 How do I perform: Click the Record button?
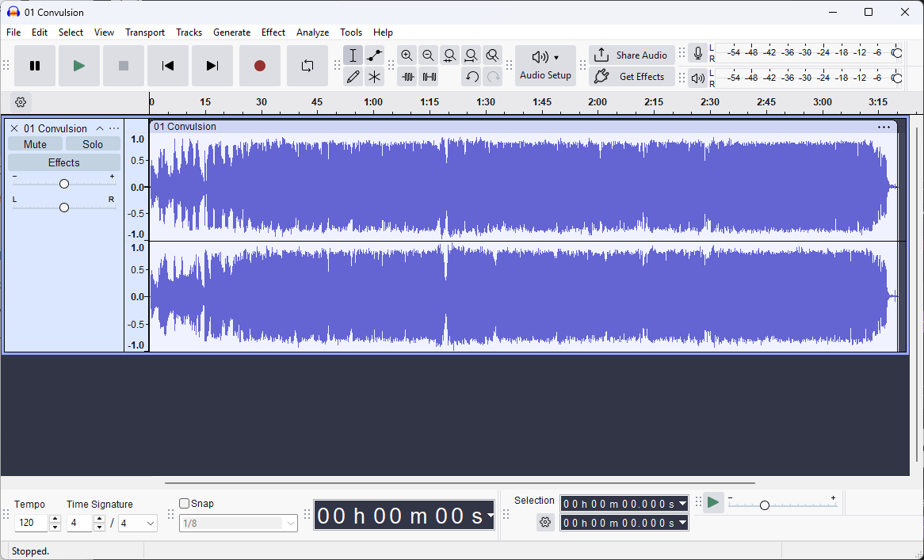point(259,66)
